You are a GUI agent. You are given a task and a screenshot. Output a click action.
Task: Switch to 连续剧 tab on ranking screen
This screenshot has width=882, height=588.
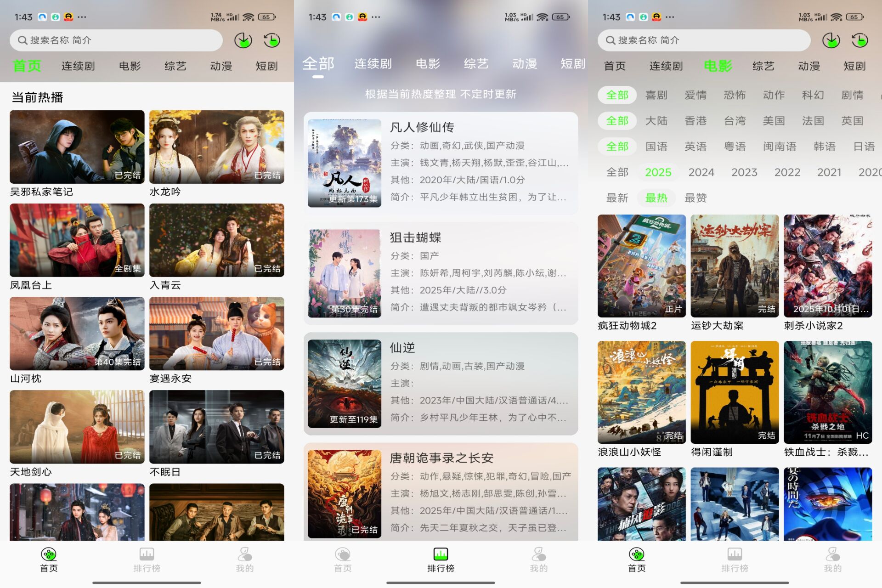373,64
